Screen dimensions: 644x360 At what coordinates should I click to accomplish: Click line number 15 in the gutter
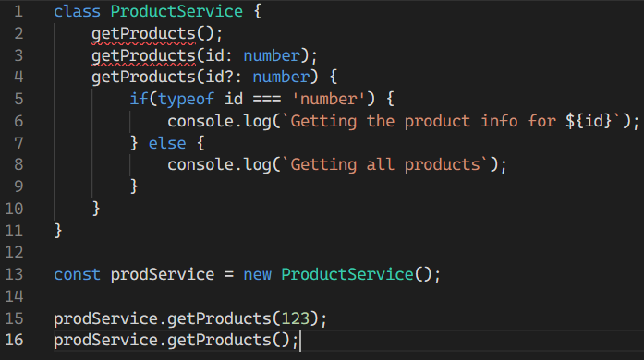tap(14, 319)
